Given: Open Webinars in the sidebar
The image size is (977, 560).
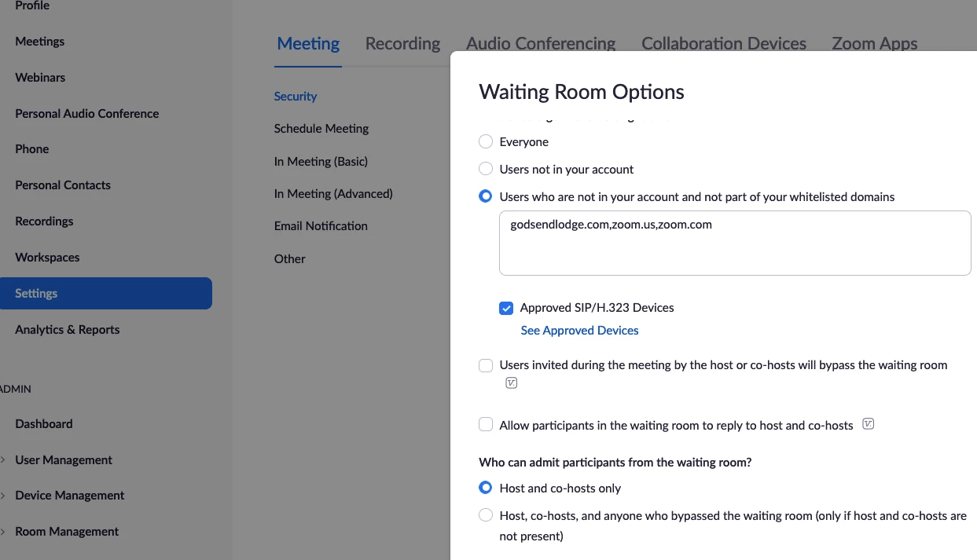Looking at the screenshot, I should click(40, 78).
